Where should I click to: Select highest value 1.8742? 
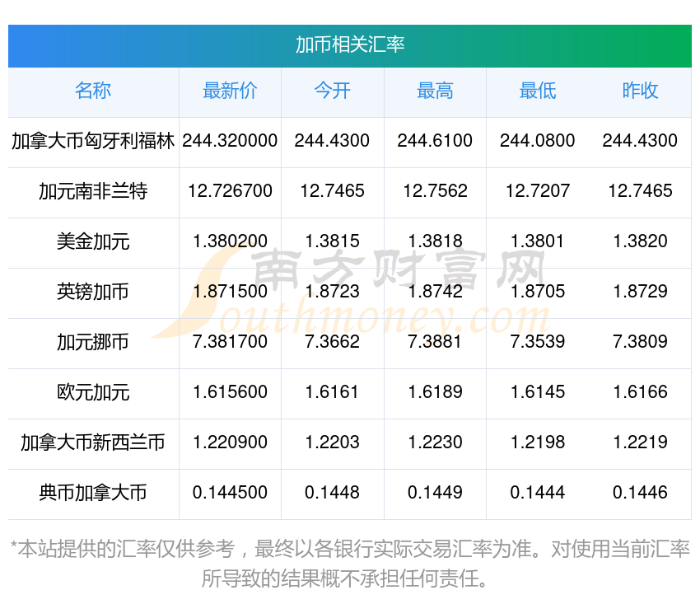point(435,292)
